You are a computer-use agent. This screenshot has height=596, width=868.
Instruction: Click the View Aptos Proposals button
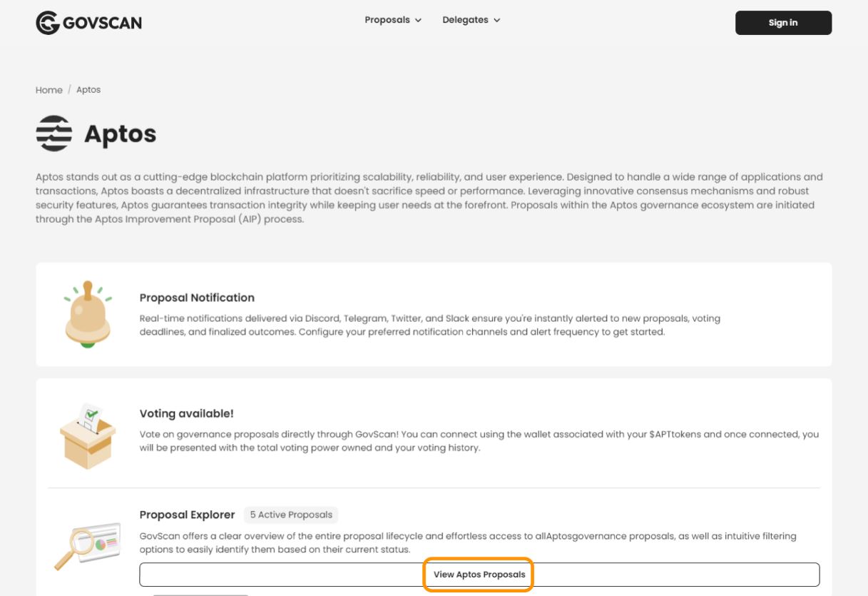point(478,573)
